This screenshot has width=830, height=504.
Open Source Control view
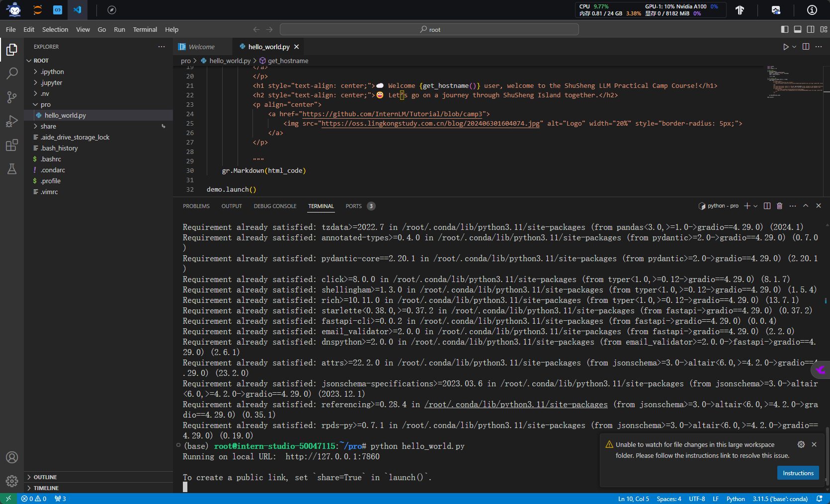click(12, 97)
